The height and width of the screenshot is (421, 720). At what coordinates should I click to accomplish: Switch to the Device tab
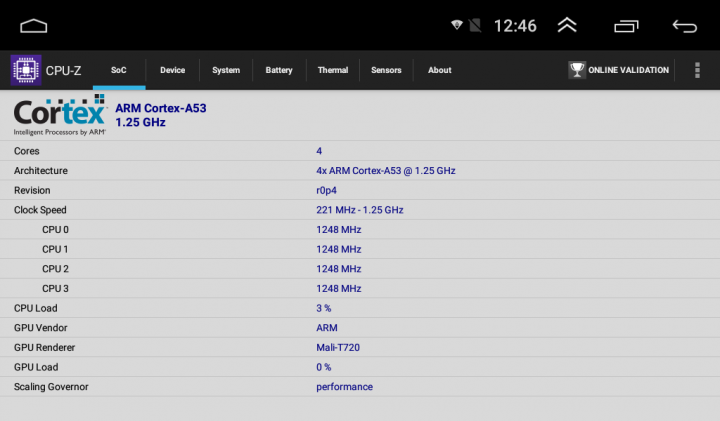click(x=173, y=70)
